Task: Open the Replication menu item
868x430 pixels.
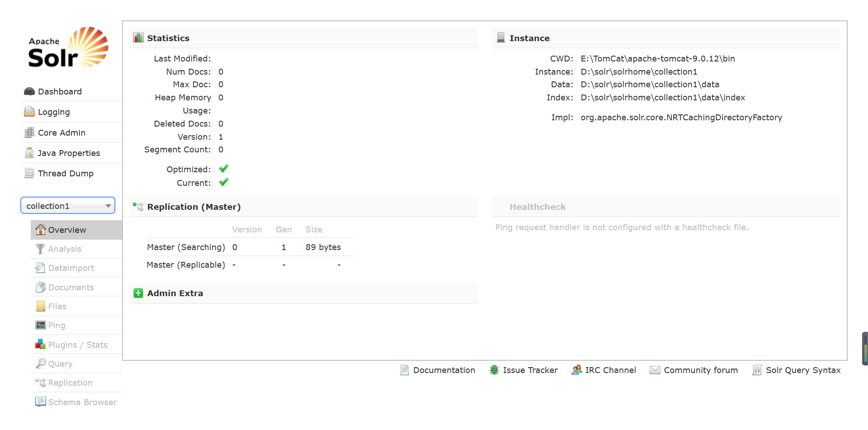Action: pyautogui.click(x=70, y=383)
